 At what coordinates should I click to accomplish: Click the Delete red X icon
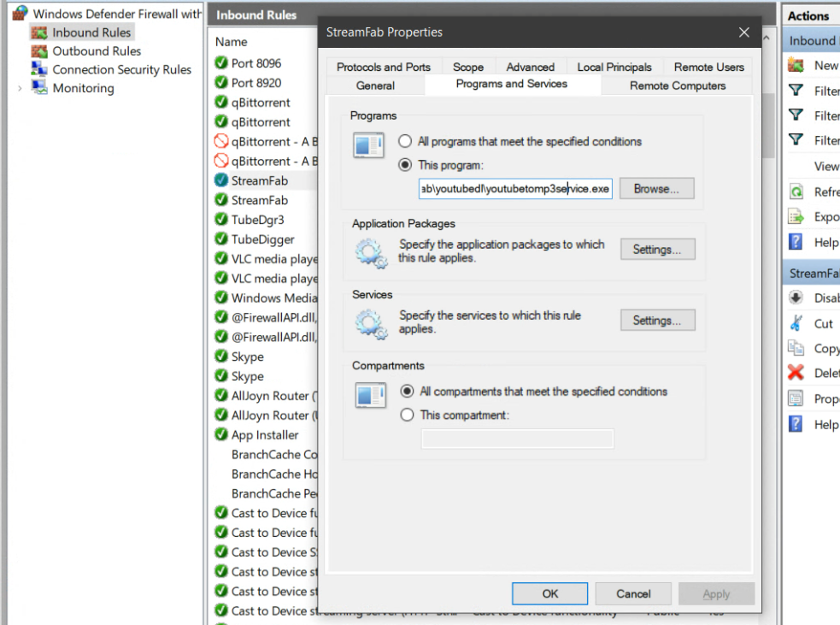pos(796,373)
